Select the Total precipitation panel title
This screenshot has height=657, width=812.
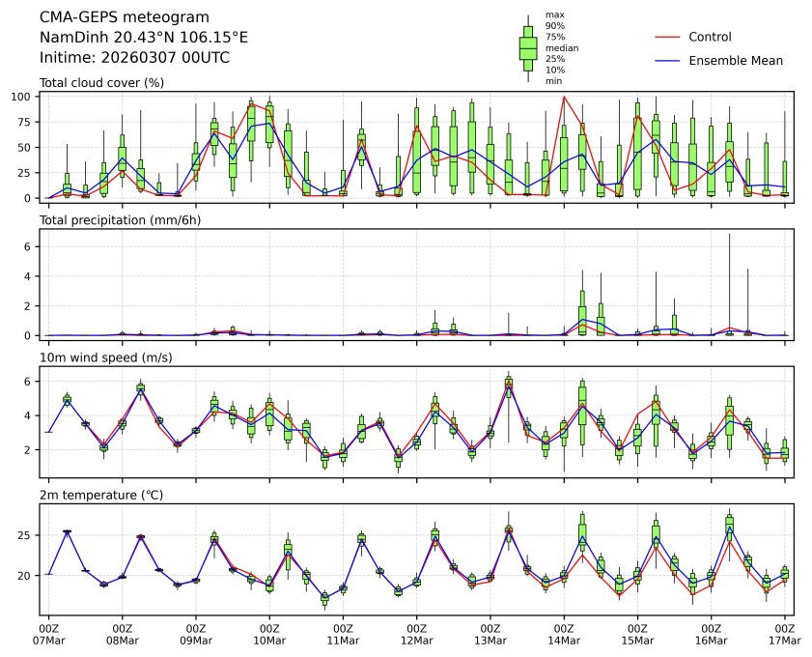115,220
